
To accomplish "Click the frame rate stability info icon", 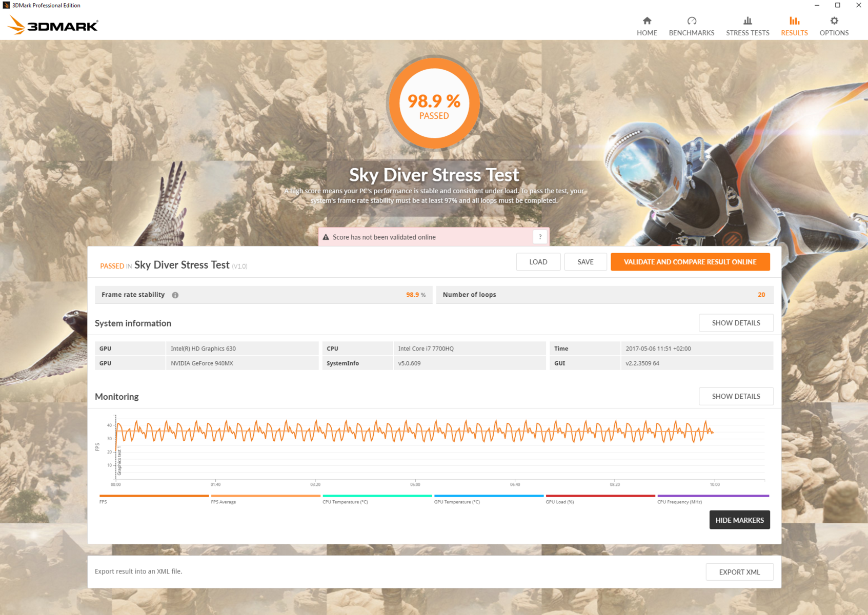I will coord(175,295).
